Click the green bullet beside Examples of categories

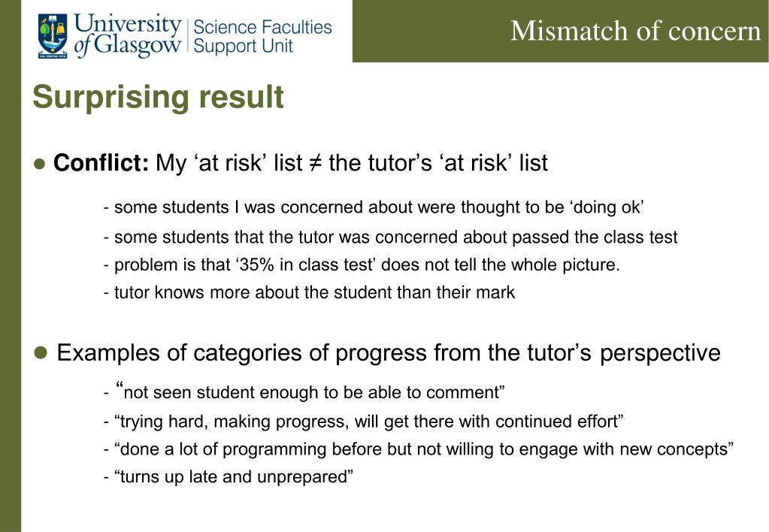40,352
